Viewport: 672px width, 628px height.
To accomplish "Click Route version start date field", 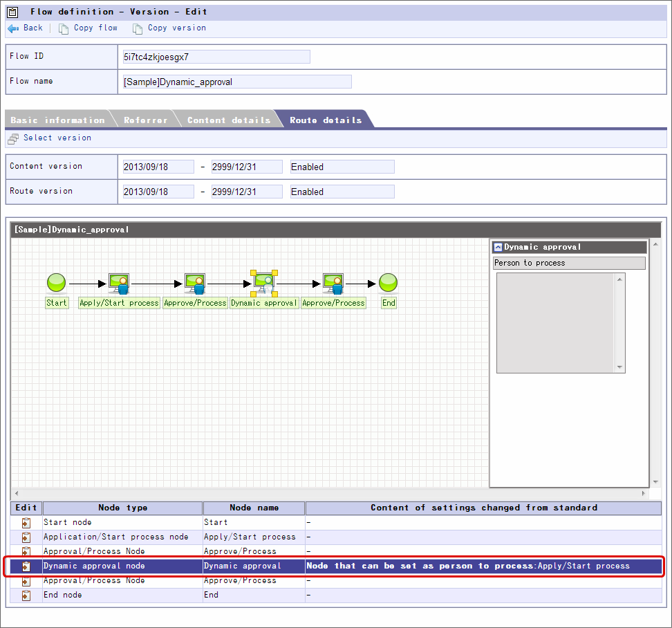I will [158, 192].
